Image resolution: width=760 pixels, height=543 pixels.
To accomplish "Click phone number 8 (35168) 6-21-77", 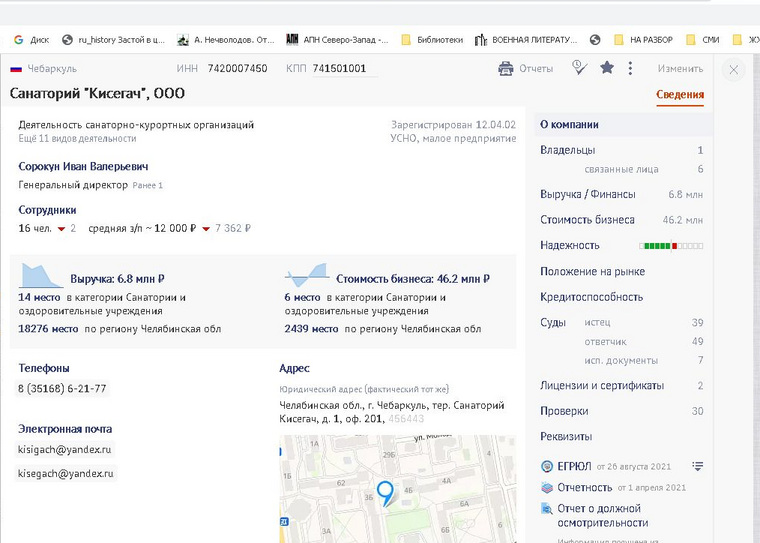I will click(x=62, y=388).
